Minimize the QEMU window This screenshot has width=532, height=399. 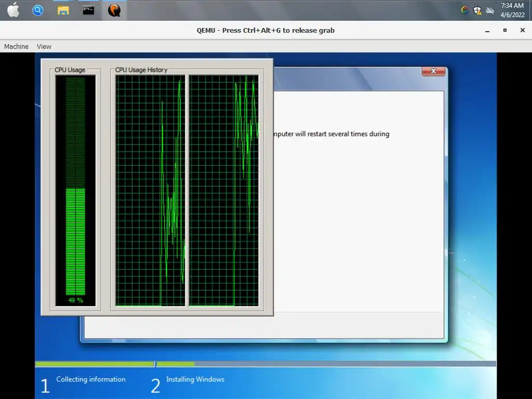[487, 31]
